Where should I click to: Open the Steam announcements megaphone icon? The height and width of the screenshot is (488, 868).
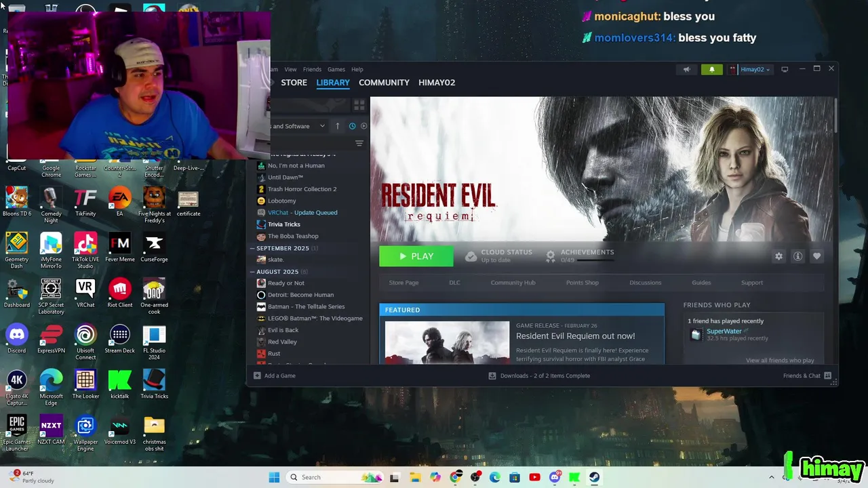click(686, 69)
